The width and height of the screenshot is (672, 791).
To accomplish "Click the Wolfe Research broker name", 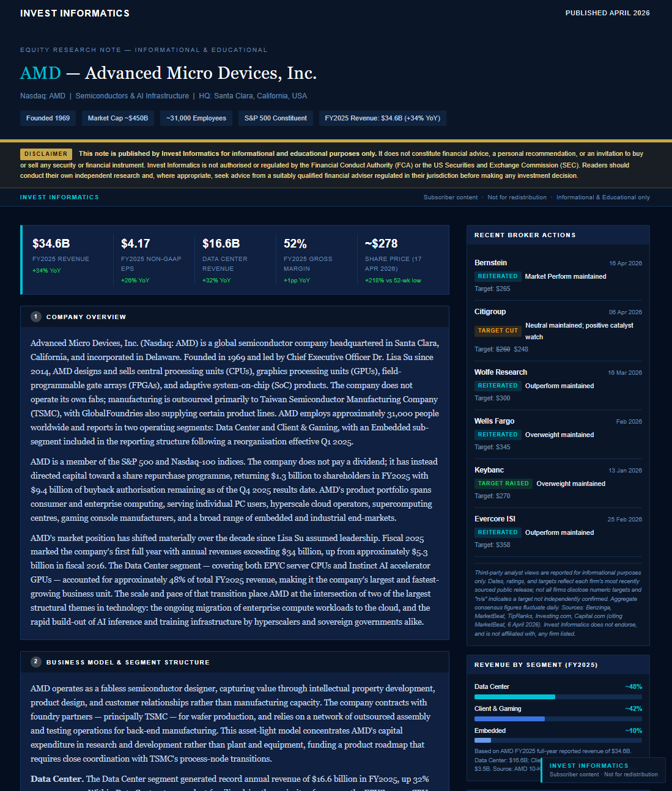I will click(x=500, y=372).
